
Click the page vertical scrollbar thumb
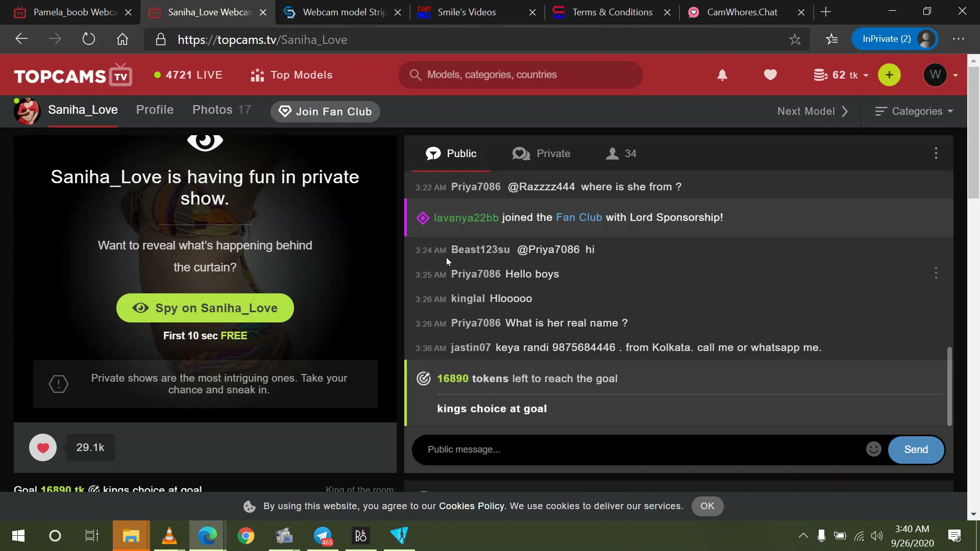(x=973, y=132)
